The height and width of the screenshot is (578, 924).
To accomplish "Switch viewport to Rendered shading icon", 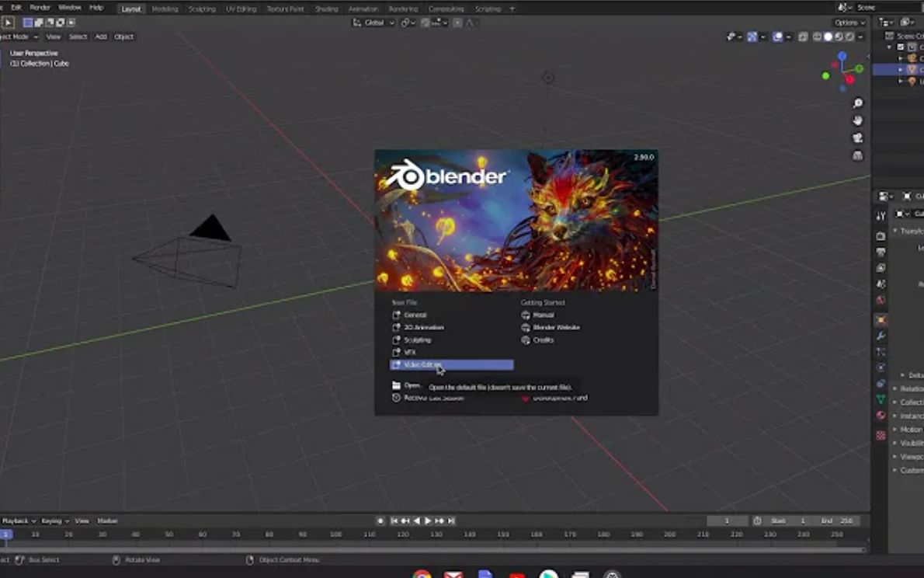I will (849, 36).
